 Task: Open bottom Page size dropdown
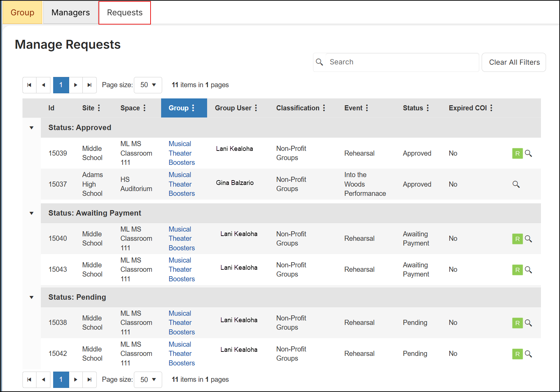148,380
